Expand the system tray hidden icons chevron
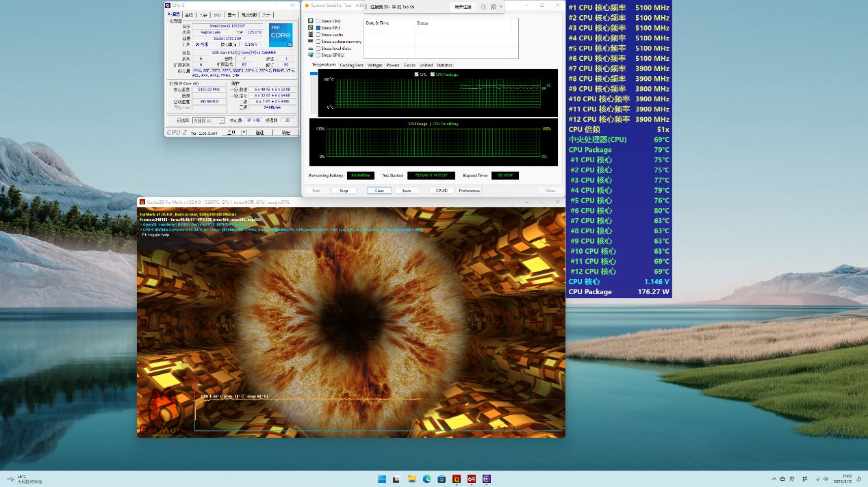This screenshot has height=487, width=868. [x=774, y=479]
